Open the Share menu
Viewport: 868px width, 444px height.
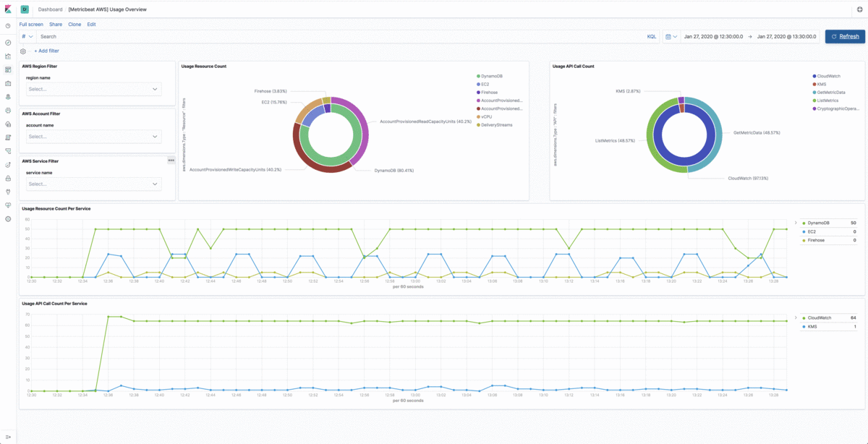56,25
